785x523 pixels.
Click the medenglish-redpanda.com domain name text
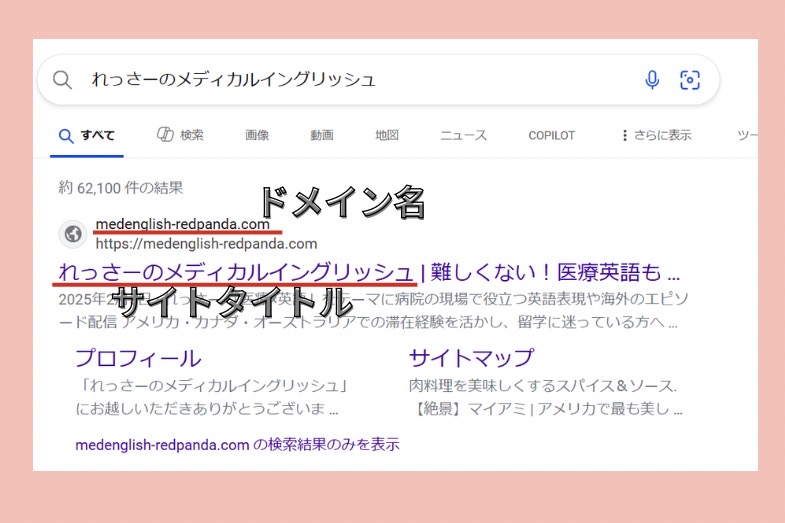183,224
